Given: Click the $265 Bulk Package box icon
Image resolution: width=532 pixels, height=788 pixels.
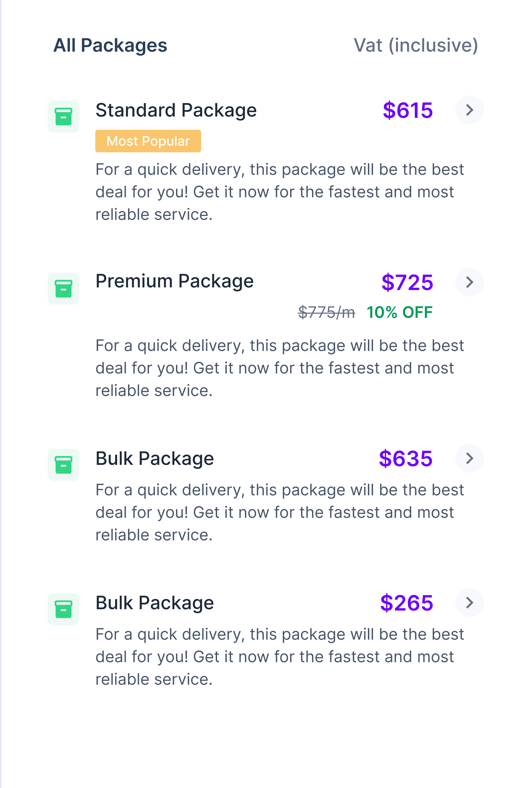Looking at the screenshot, I should (64, 609).
